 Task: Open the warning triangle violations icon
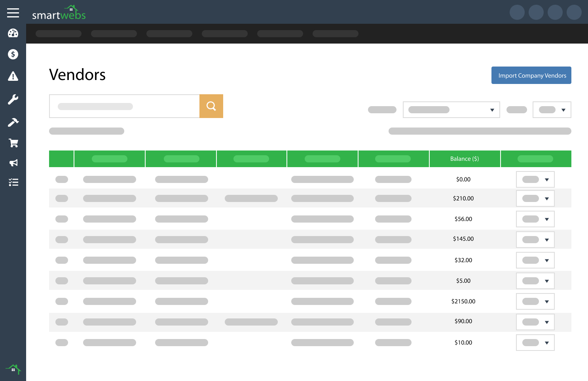pos(13,76)
